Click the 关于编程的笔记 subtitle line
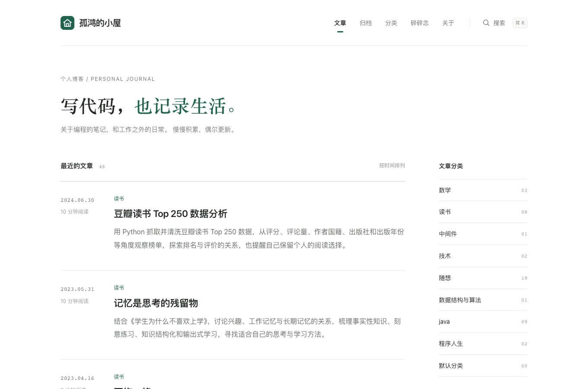Image resolution: width=588 pixels, height=389 pixels. [x=149, y=130]
